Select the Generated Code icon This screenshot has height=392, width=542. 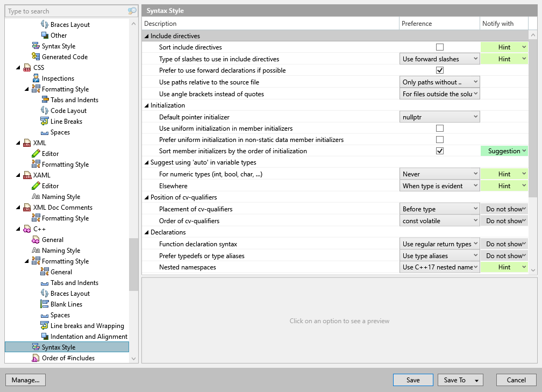pos(36,56)
